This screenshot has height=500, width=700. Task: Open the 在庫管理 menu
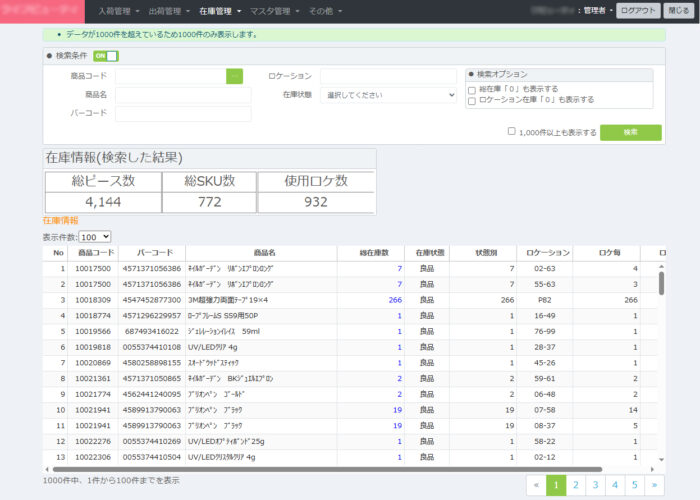(219, 11)
